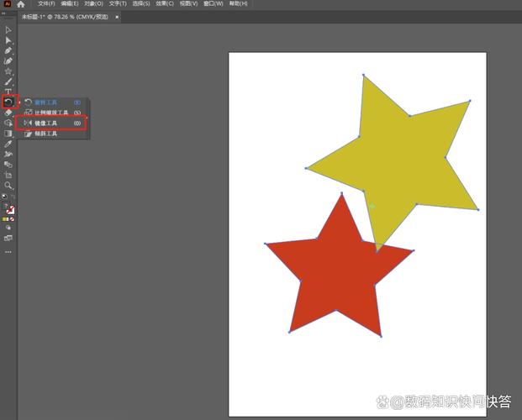Select the Zoom magnifier tool

tap(8, 186)
